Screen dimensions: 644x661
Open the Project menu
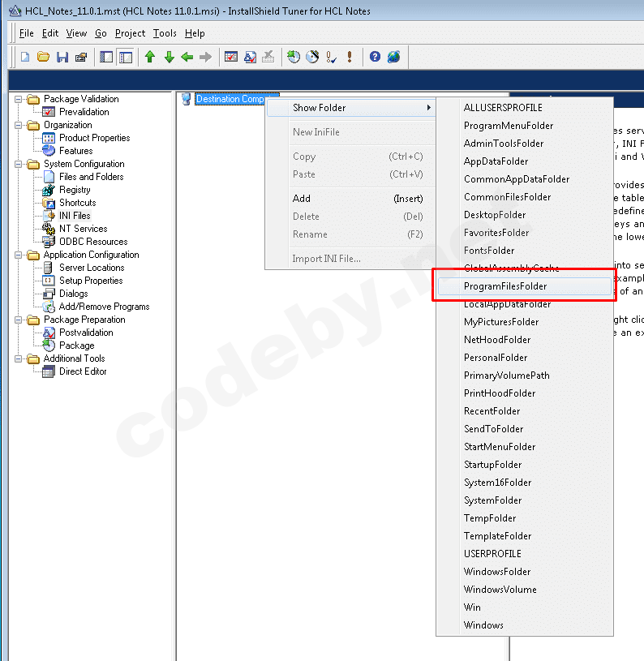click(130, 33)
